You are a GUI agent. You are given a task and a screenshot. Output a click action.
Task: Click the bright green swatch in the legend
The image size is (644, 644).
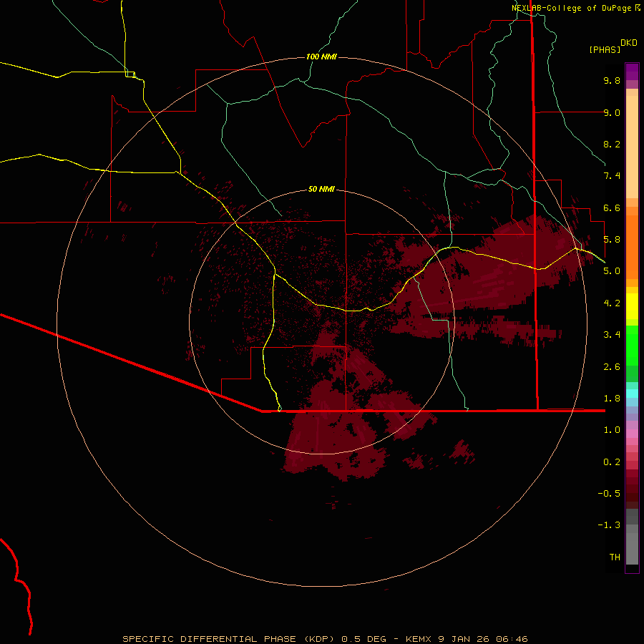click(x=632, y=345)
